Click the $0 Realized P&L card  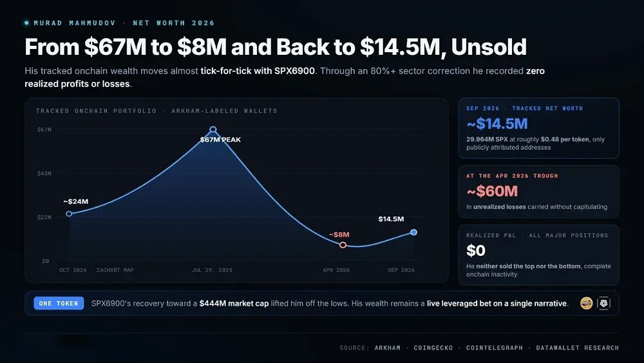pos(538,255)
